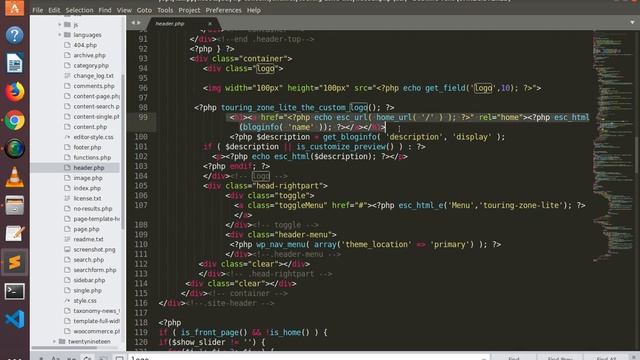640x360 pixels.
Task: Open the file cabinet app in the dock
Action: pos(14,205)
